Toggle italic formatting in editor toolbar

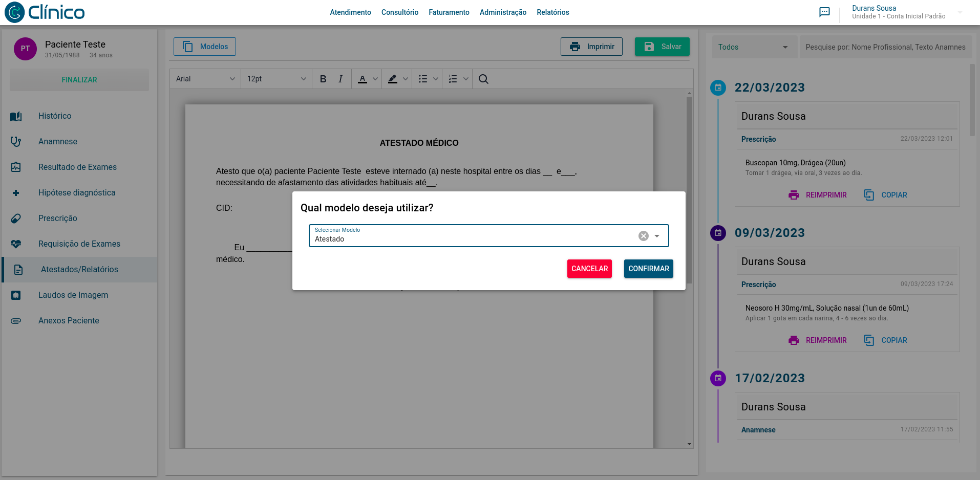point(340,79)
